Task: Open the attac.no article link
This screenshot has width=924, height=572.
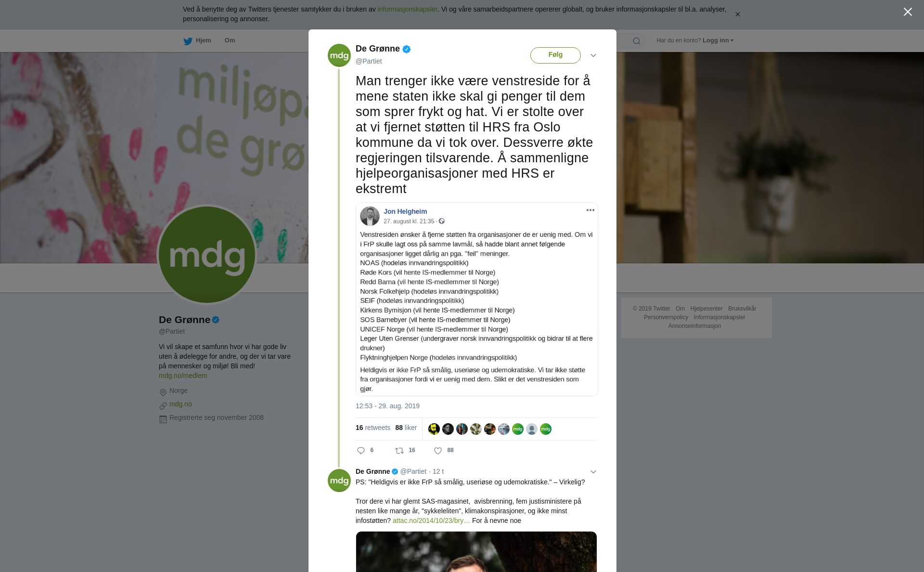Action: pyautogui.click(x=431, y=520)
